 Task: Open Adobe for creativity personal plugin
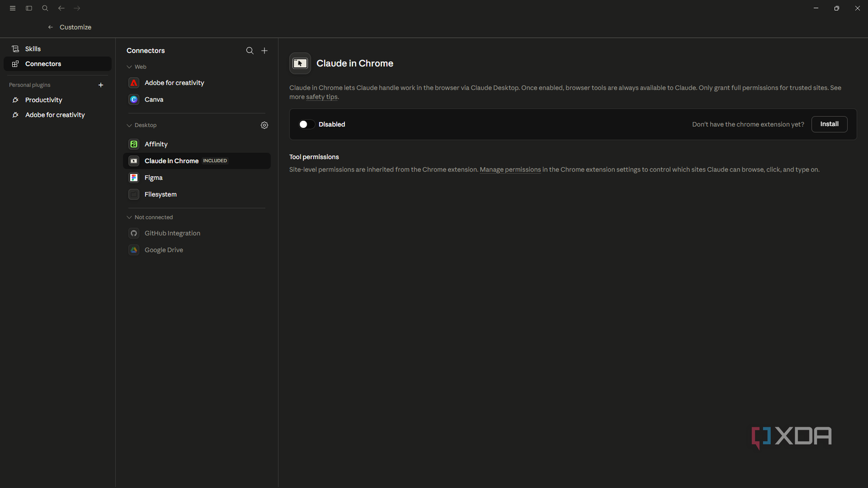click(57, 115)
